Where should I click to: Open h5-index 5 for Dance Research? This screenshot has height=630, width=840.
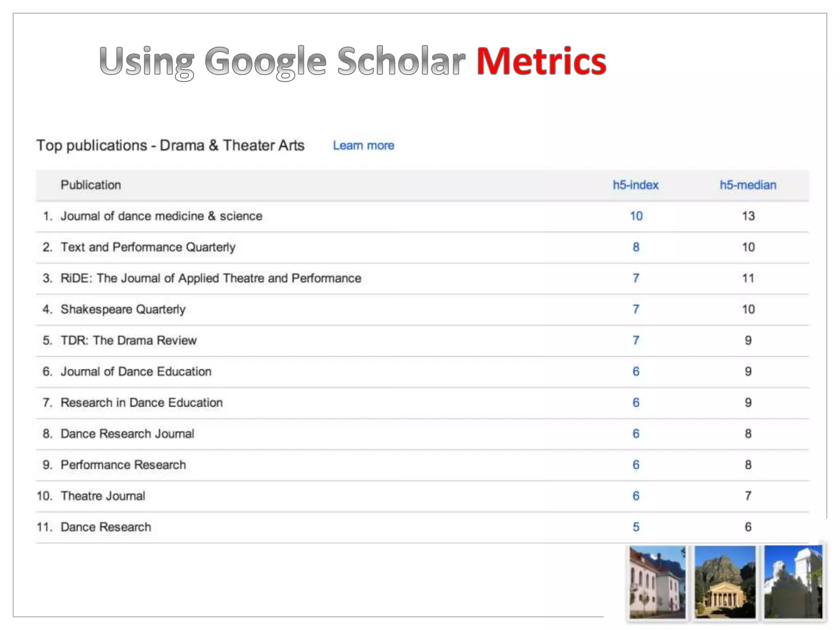636,527
